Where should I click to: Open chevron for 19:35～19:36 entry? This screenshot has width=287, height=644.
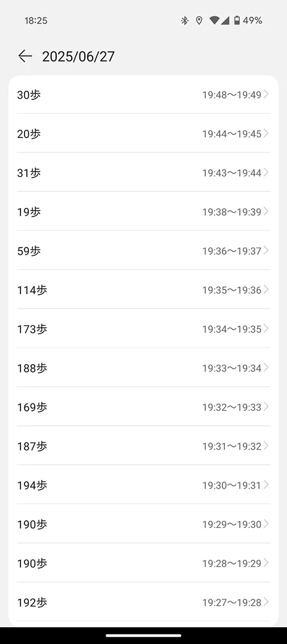click(x=266, y=289)
